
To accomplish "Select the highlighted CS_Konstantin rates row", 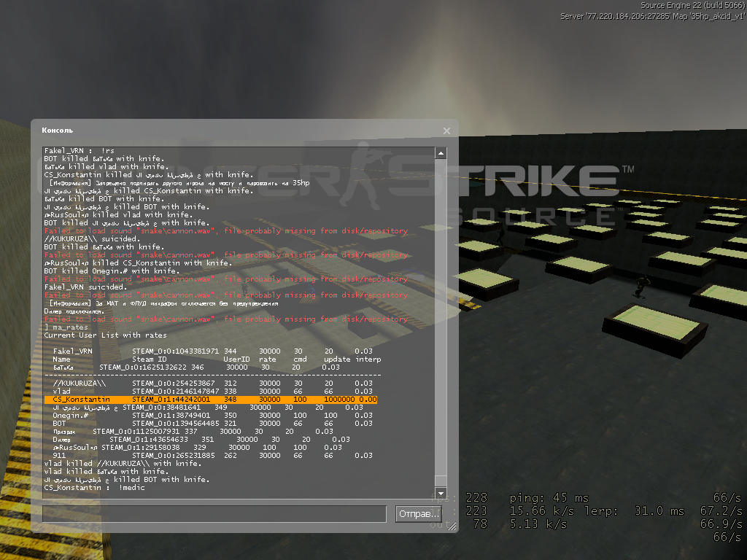I will (x=211, y=400).
